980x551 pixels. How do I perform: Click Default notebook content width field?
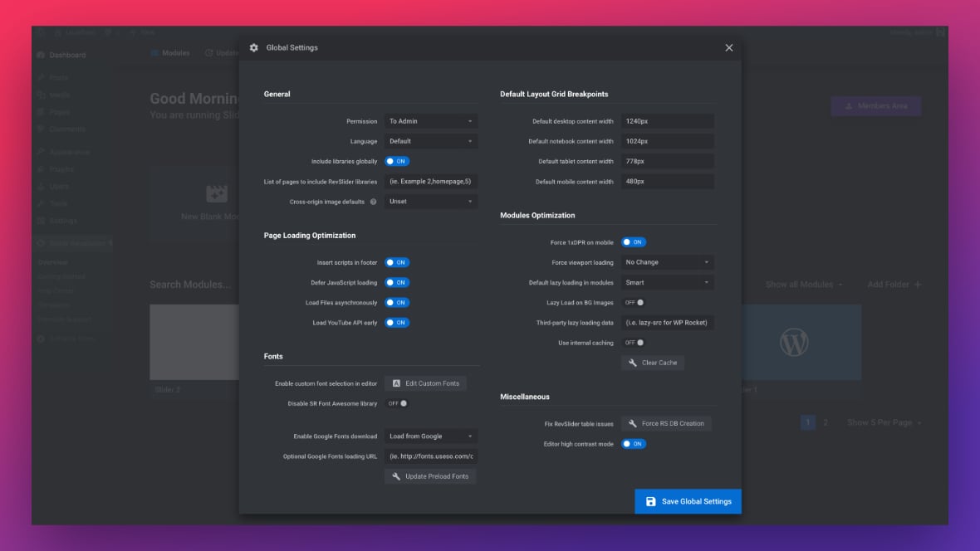tap(667, 141)
